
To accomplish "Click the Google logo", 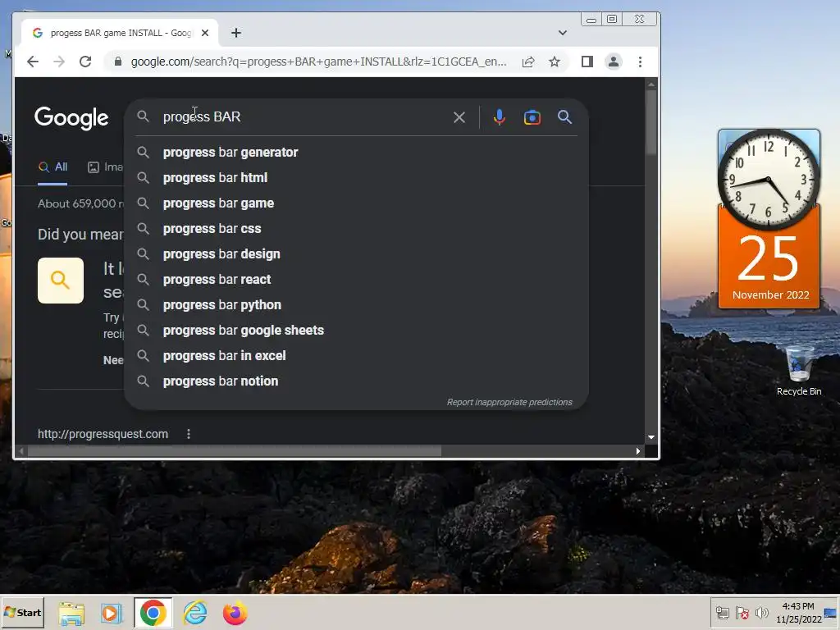I will (x=71, y=118).
